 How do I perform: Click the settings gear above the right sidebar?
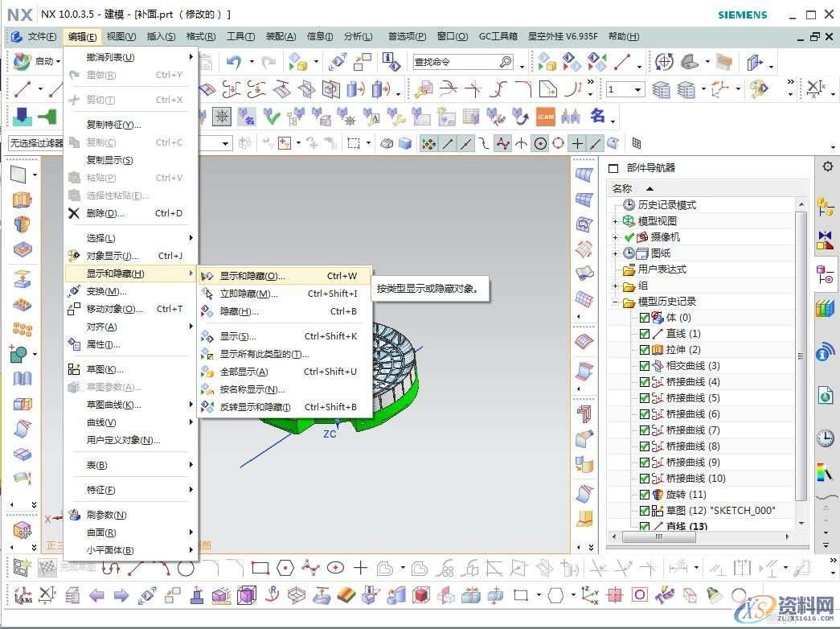tap(827, 166)
